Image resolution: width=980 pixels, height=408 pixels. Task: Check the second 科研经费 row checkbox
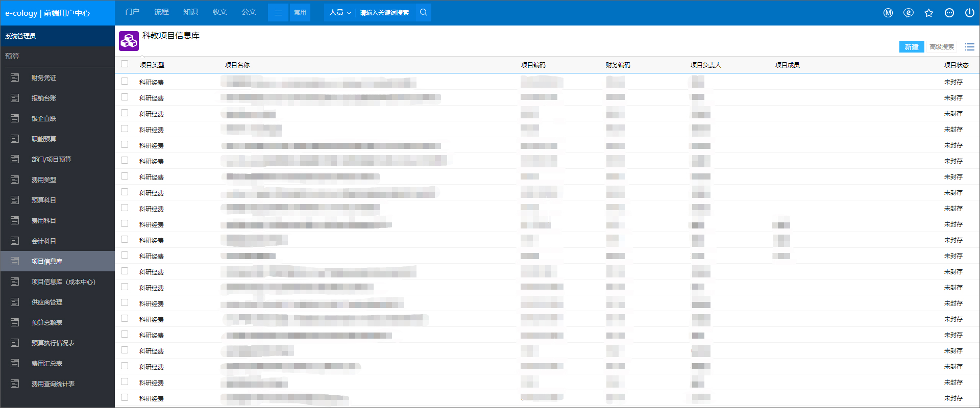[x=125, y=97]
